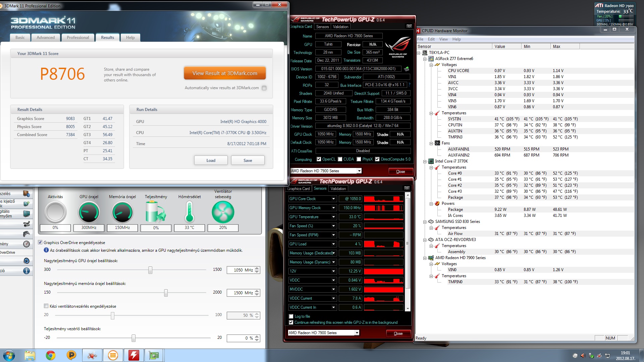Toggle automatically view results at 3DMark.com
The height and width of the screenshot is (362, 644).
coord(264,88)
